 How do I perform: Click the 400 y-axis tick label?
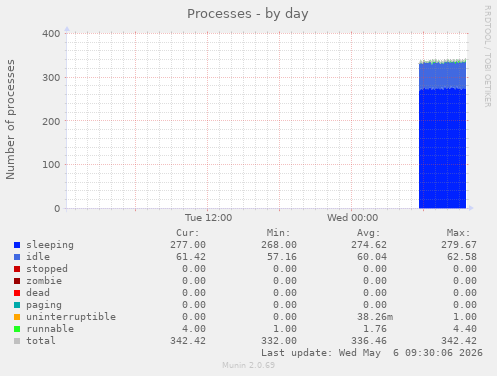point(51,34)
